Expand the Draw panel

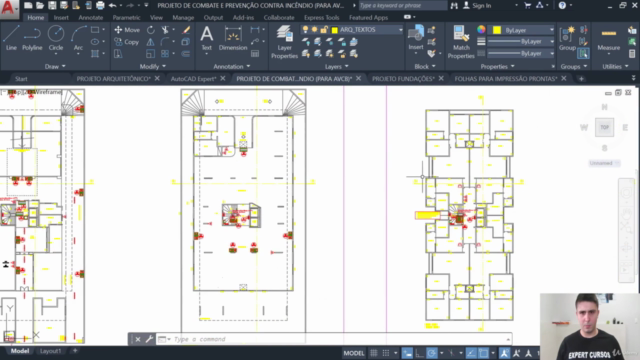(x=55, y=67)
